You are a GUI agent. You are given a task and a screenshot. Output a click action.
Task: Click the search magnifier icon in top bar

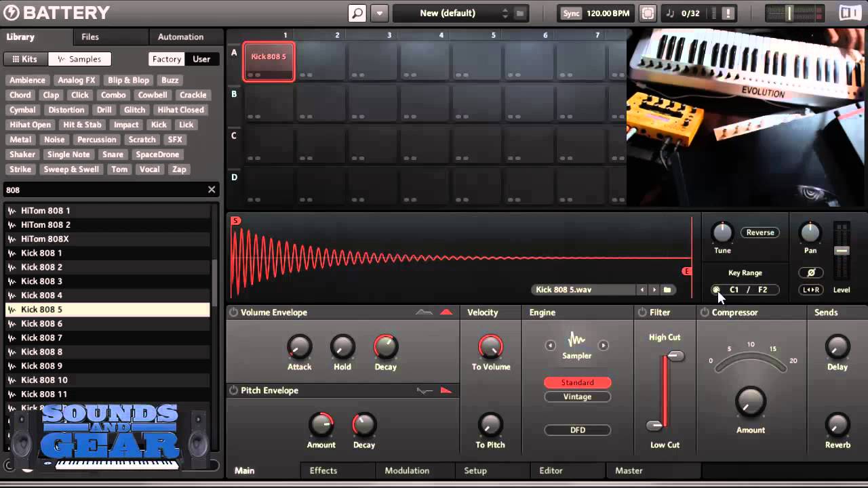(357, 13)
